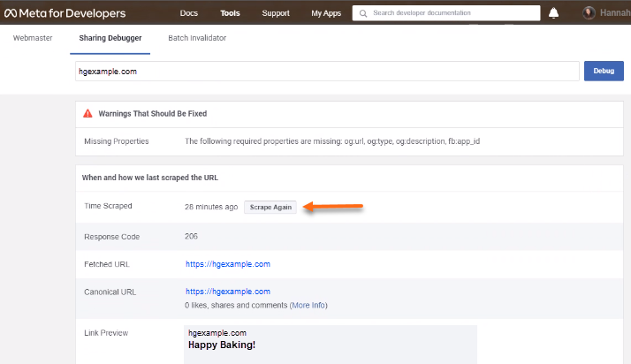Open the Fetched URL link
This screenshot has height=364, width=631.
(227, 263)
